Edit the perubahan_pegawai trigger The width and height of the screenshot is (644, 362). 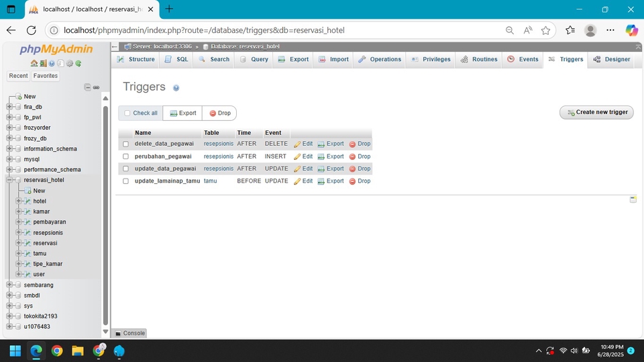pyautogui.click(x=303, y=156)
